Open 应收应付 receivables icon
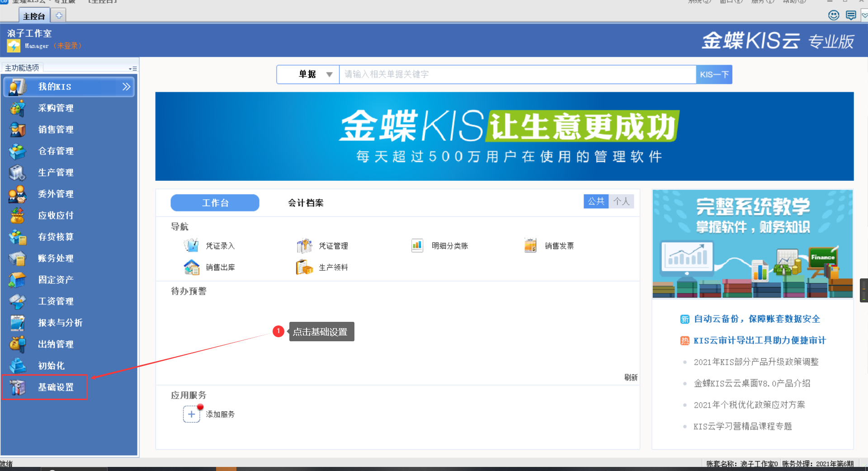Screen dimensions: 868x471 (x=17, y=216)
